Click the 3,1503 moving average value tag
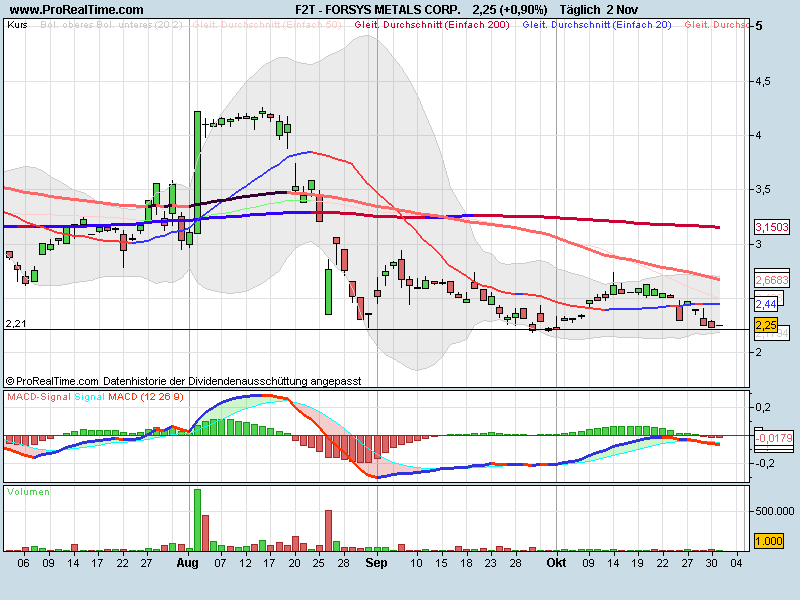Viewport: 800px width, 600px height. 772,227
